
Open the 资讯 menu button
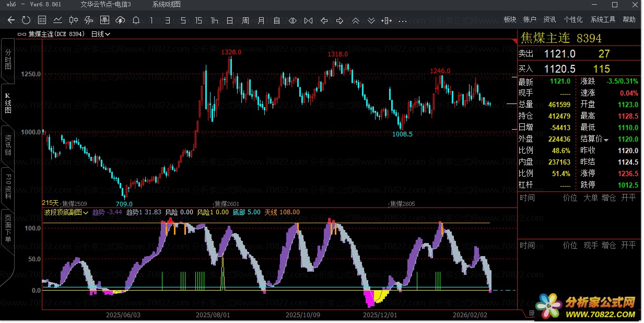[549, 20]
